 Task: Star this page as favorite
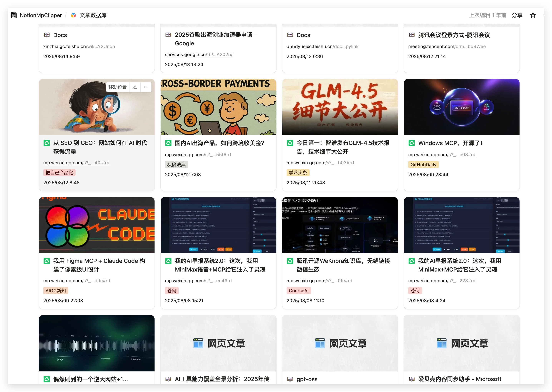[533, 15]
